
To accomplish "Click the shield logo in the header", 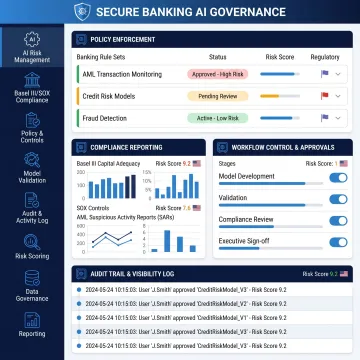I will point(81,12).
